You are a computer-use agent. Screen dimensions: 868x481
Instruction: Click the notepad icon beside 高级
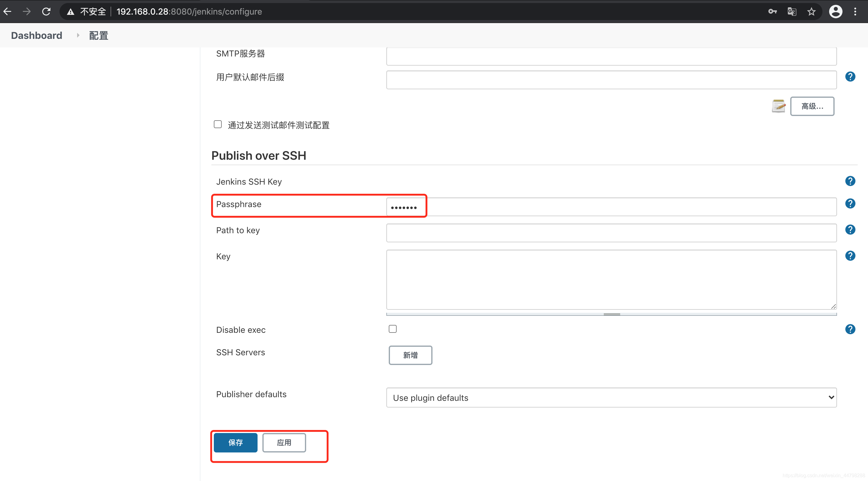pos(779,106)
